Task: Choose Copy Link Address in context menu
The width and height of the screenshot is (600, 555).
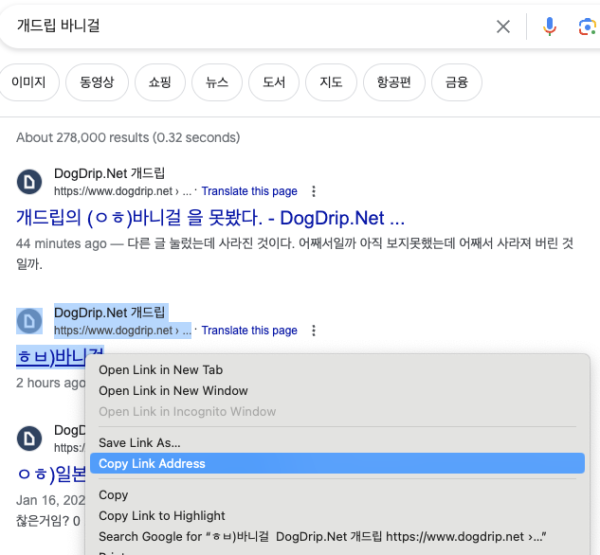Action: (x=337, y=464)
